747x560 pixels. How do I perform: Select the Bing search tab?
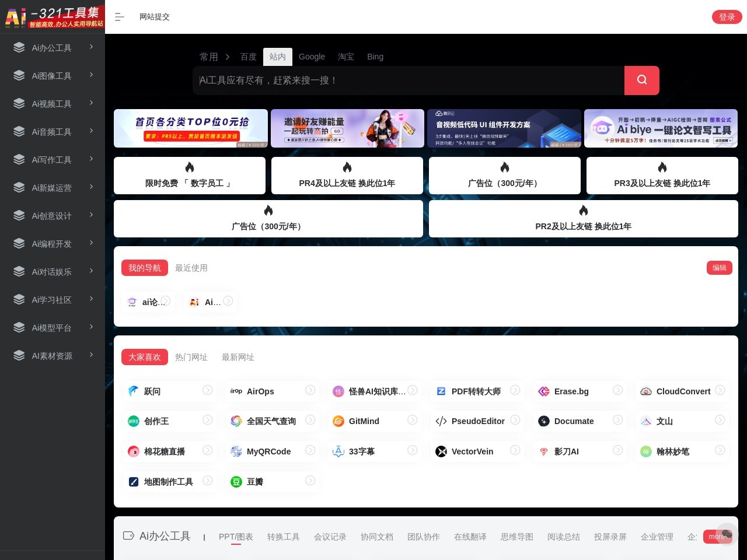[x=375, y=57]
